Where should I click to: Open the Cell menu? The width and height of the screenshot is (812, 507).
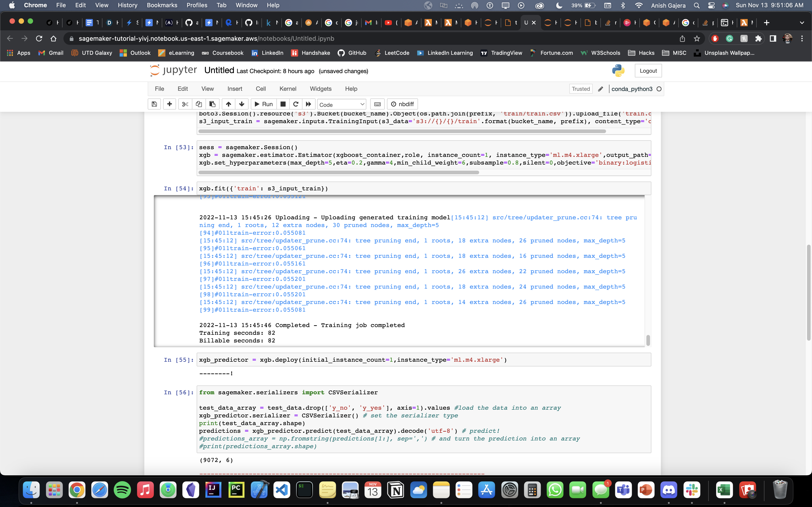click(260, 89)
